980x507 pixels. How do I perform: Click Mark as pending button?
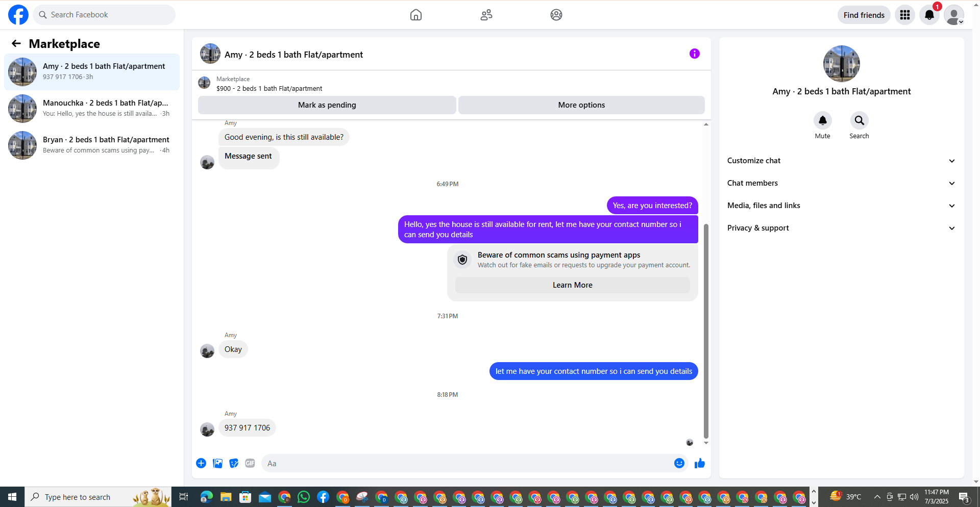tap(327, 105)
